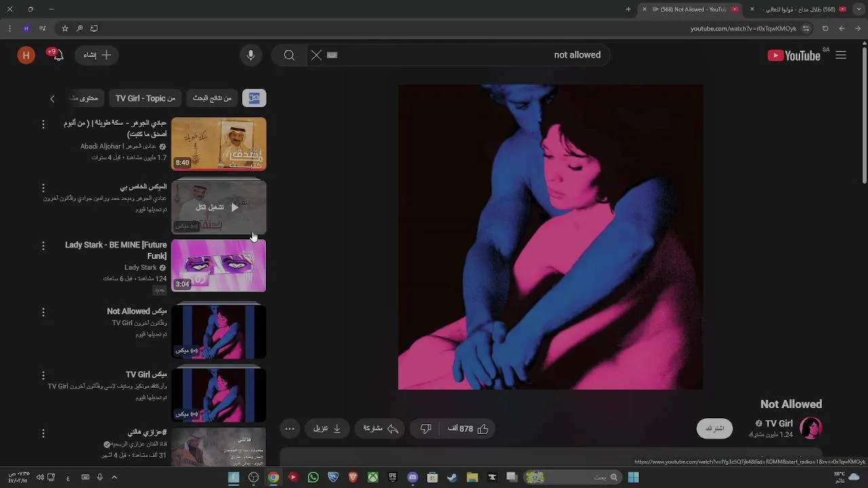
Task: Show more chips with the chevron arrow
Action: point(52,99)
